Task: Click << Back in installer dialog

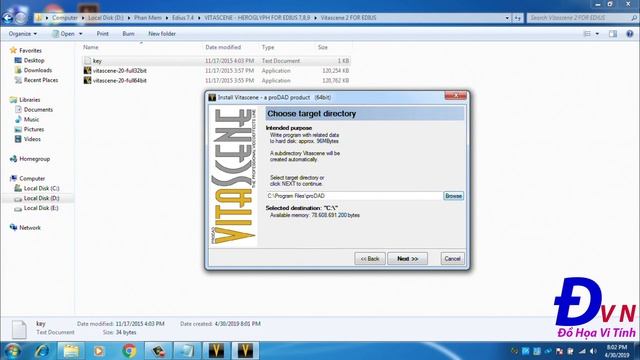Action: click(370, 258)
